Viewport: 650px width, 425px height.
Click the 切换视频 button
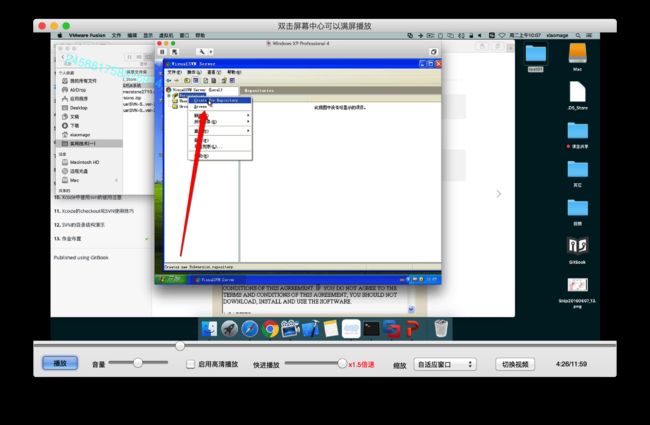(515, 364)
